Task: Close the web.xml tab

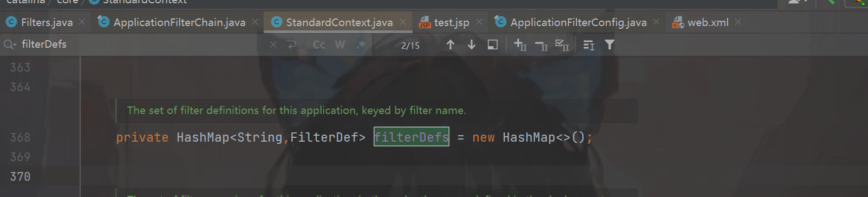Action: tap(738, 22)
